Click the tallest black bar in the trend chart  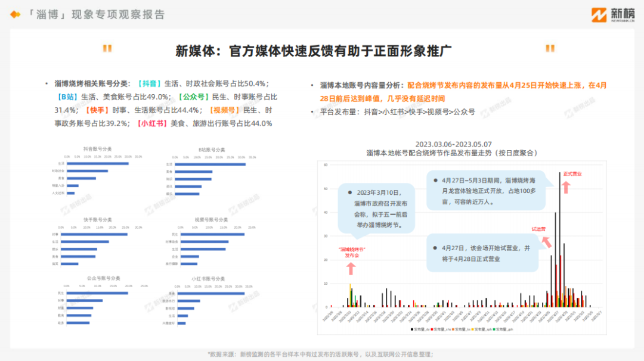point(559,239)
